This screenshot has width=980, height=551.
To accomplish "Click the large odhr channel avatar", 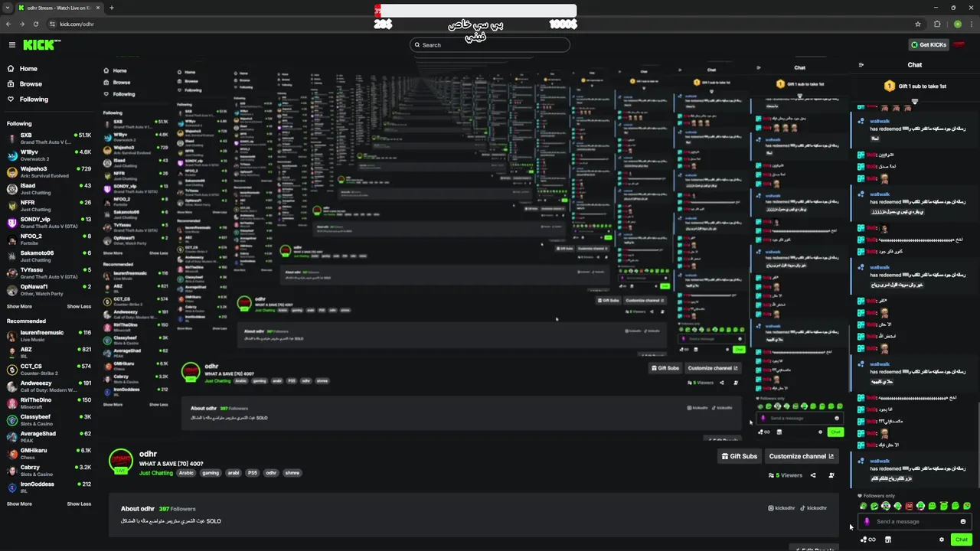I will (x=121, y=461).
